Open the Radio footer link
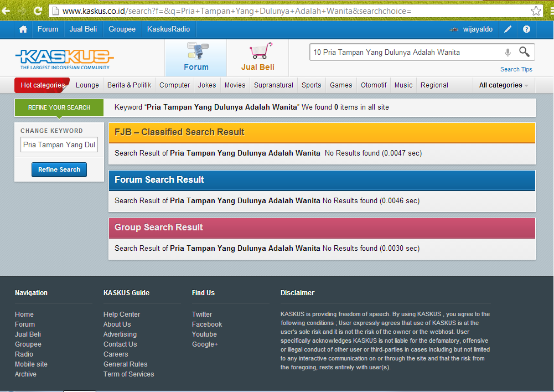 pyautogui.click(x=24, y=354)
